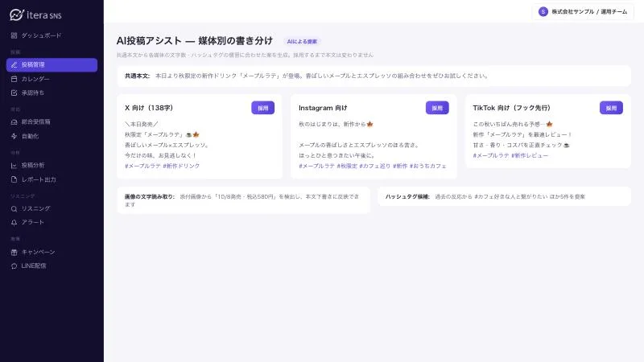
Task: Click the Itera SNS logo icon
Action: click(16, 14)
